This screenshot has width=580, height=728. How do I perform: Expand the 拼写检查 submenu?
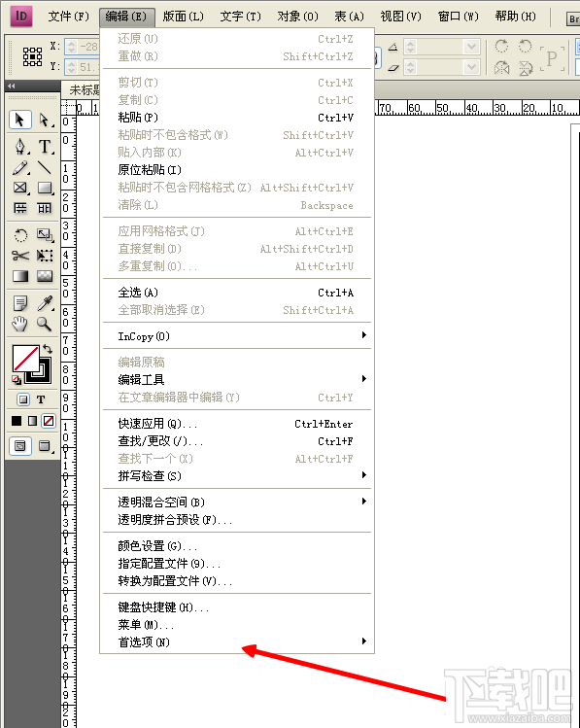[x=237, y=475]
